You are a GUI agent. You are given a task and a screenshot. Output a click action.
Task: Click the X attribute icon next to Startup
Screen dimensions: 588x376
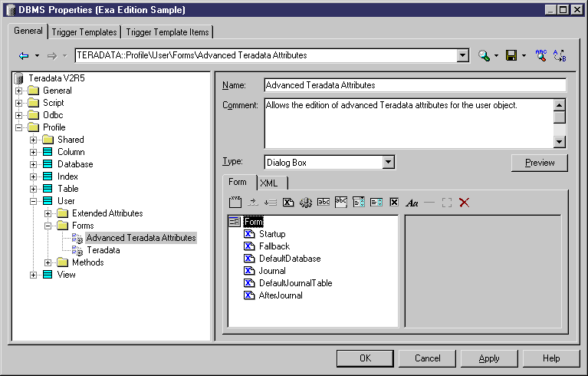[249, 234]
